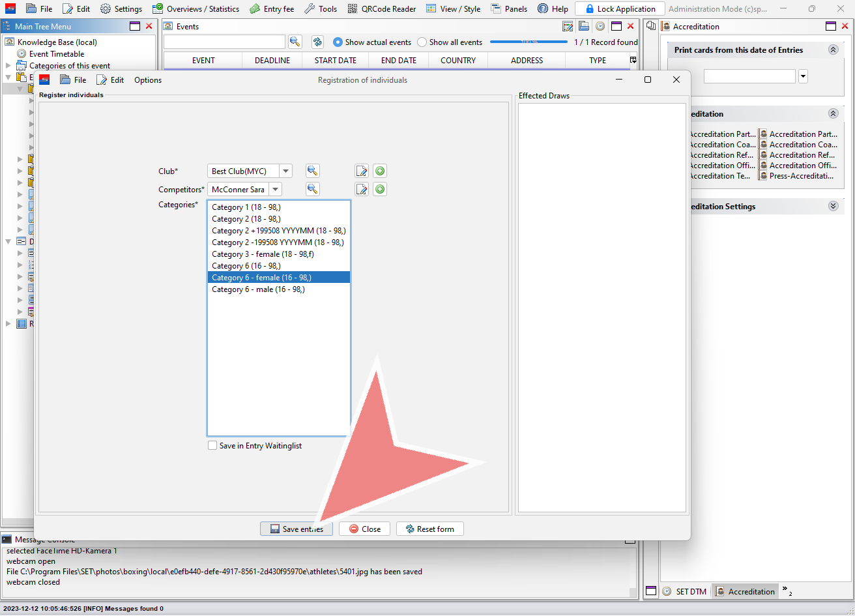Open the QRCode Reader tool
Screen dimensions: 855x616
(x=382, y=9)
